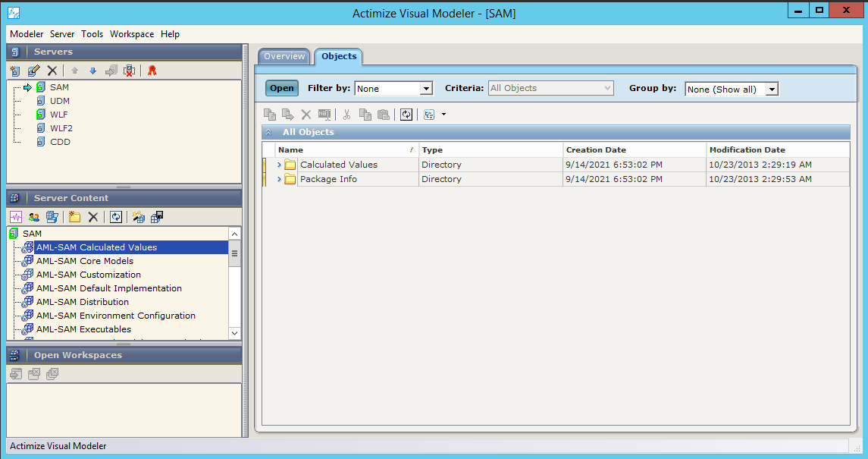868x459 pixels.
Task: Open the Group by dropdown
Action: tap(772, 89)
